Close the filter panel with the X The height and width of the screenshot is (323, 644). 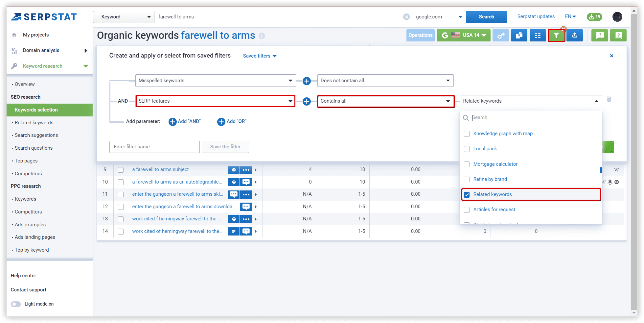click(611, 56)
